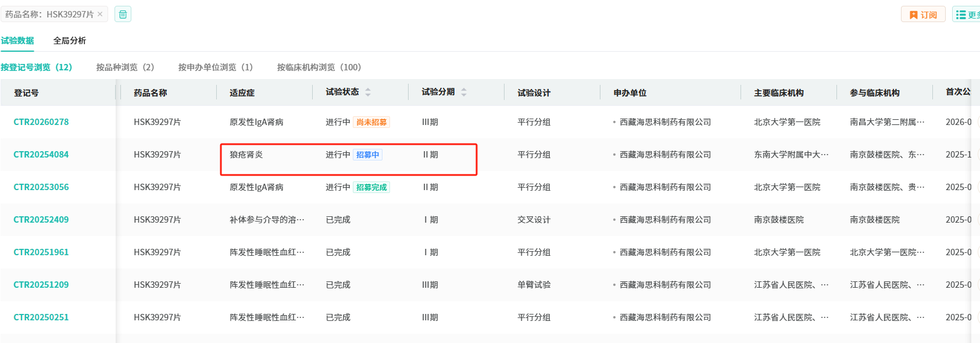This screenshot has height=343, width=980.
Task: Switch to 全局分析 tab
Action: click(x=70, y=41)
